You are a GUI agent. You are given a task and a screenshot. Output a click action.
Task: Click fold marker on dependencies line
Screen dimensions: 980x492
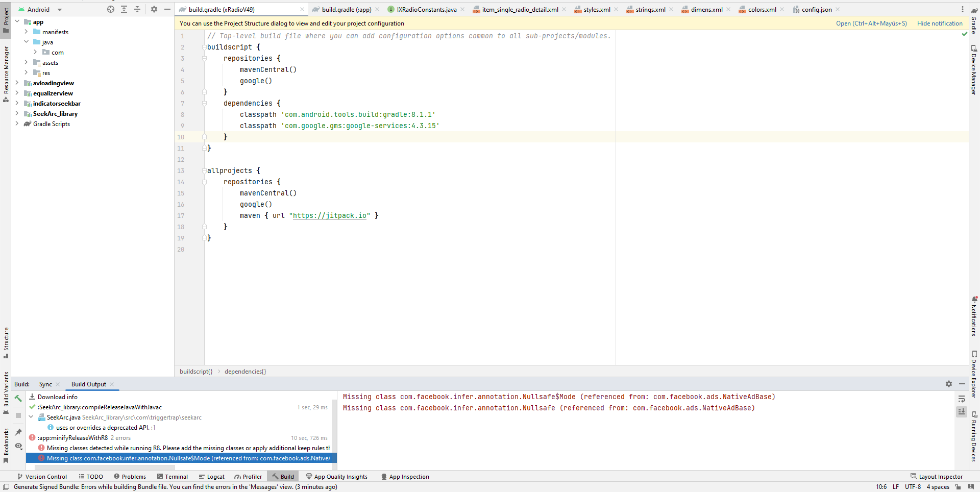click(x=204, y=103)
